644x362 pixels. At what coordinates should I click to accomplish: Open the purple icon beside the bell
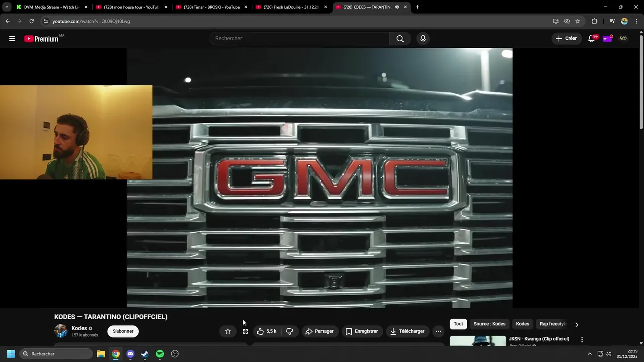[607, 38]
